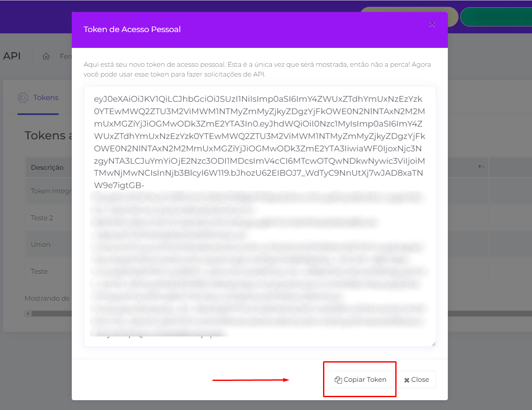The height and width of the screenshot is (410, 532).
Task: Sort by the Descrição column header
Action: [47, 167]
